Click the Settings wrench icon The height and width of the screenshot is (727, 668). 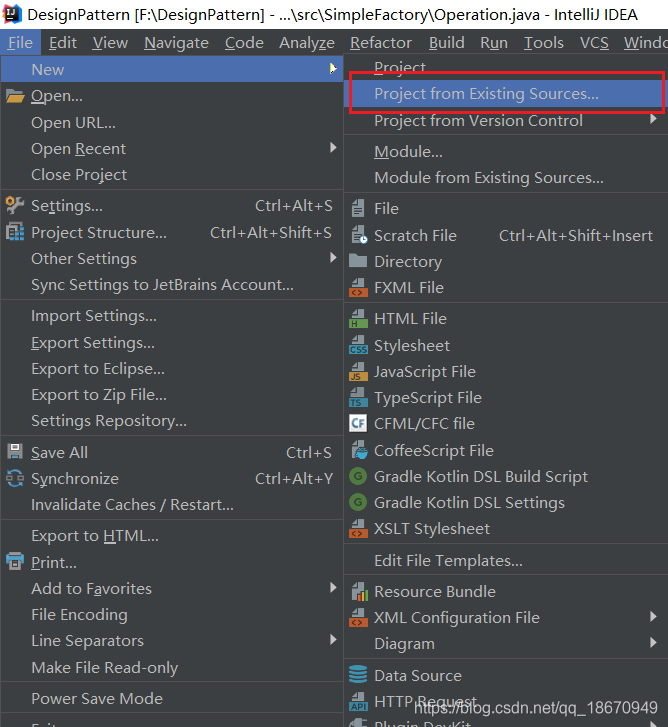coord(15,205)
